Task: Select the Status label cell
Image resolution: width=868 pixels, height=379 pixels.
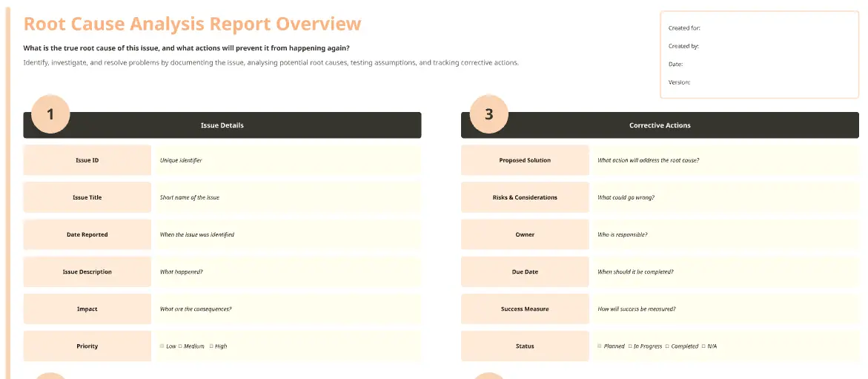Action: click(525, 346)
